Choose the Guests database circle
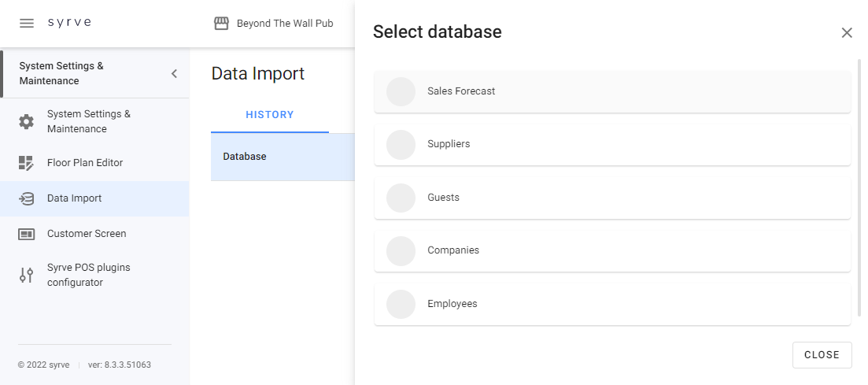Viewport: 868px width, 385px height. [x=401, y=198]
